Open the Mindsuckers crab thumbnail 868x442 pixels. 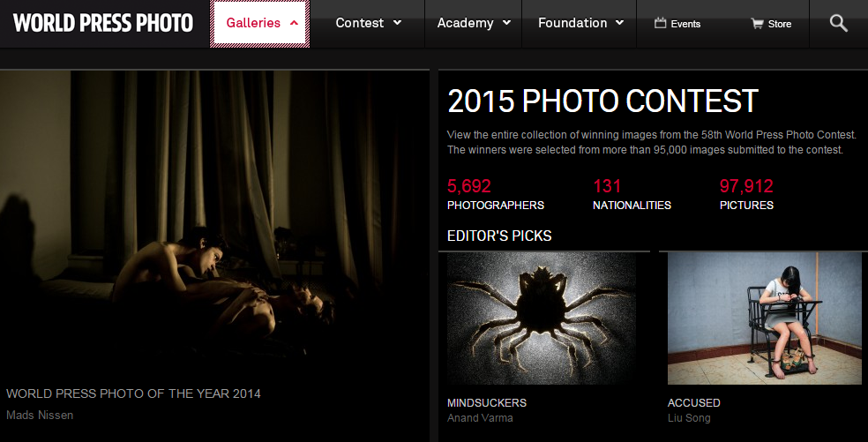542,318
